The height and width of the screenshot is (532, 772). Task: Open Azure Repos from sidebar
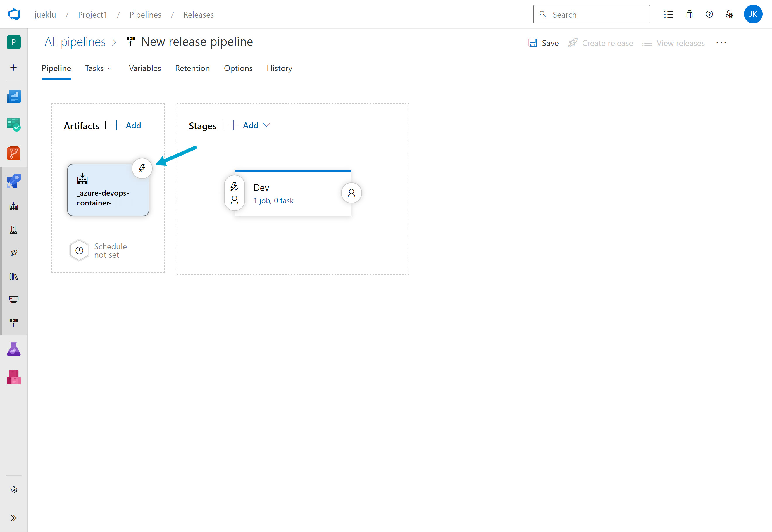pyautogui.click(x=14, y=153)
